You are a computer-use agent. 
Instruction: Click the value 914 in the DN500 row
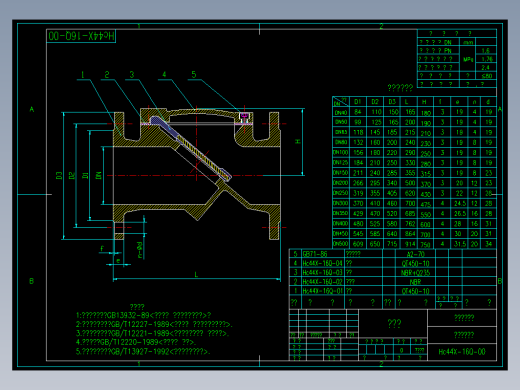(410, 244)
